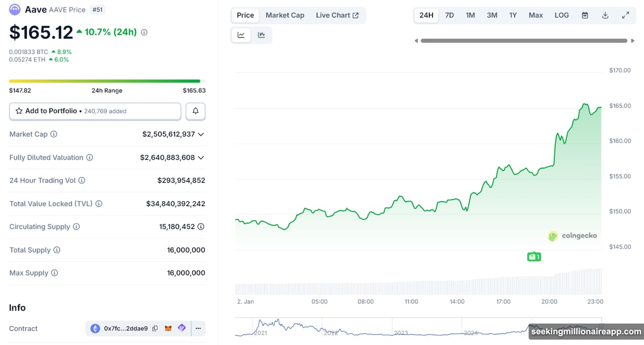644x345 pixels.
Task: Click the green '1' marker on the chart
Action: coord(533,256)
